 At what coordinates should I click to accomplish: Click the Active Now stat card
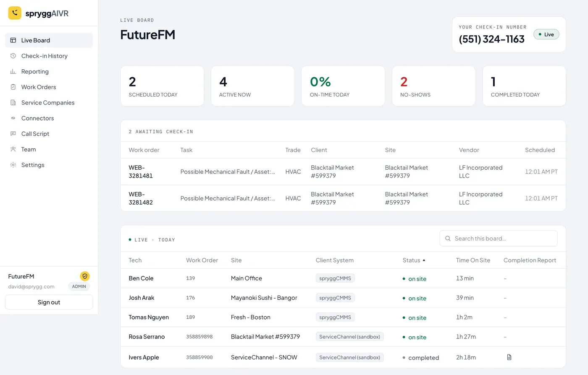point(252,86)
